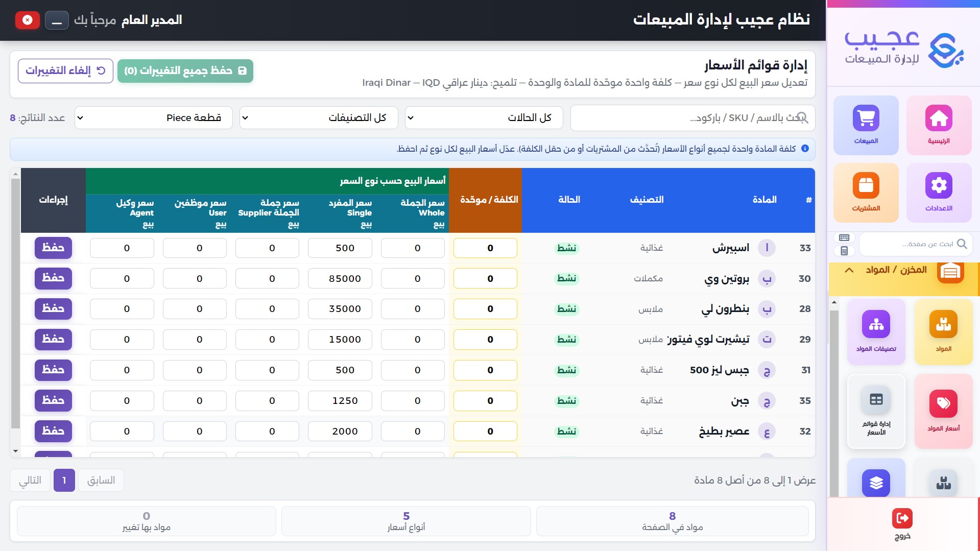
Task: Open the المواد items icon
Action: click(943, 332)
